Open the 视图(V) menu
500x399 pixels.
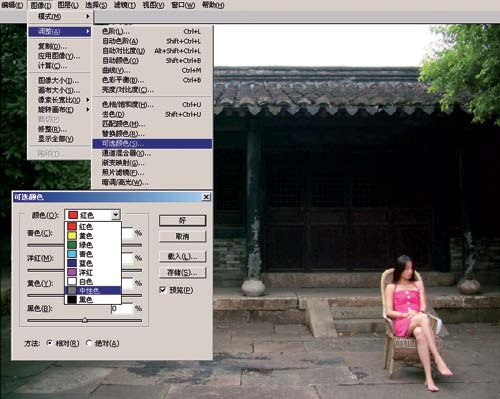[x=153, y=5]
